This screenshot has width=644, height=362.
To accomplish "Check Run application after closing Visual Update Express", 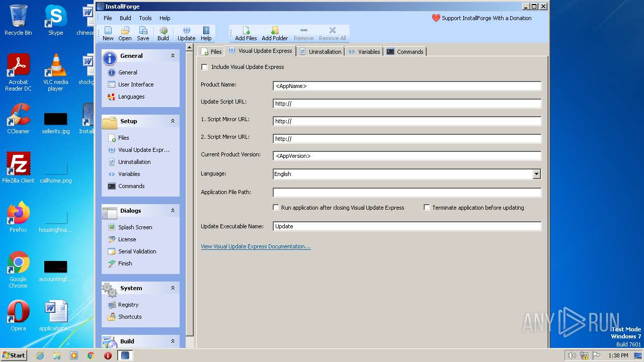I will click(x=276, y=207).
